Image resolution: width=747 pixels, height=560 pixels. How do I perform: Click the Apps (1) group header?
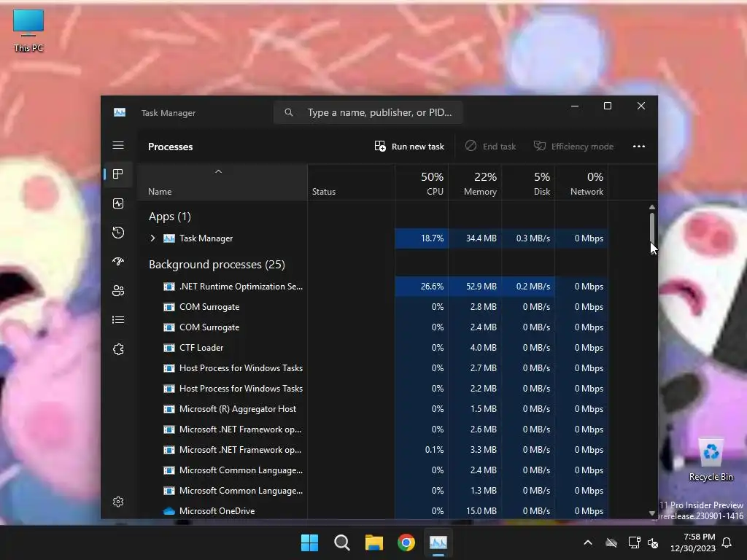[x=169, y=217]
